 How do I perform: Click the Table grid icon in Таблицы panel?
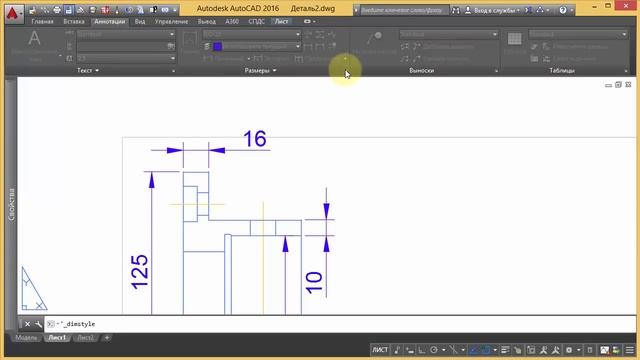[514, 39]
